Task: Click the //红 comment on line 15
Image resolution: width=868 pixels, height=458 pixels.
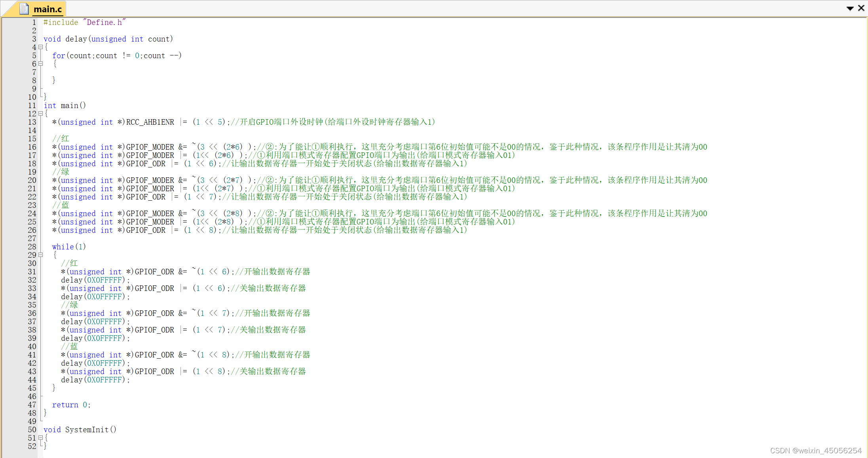Action: click(61, 139)
